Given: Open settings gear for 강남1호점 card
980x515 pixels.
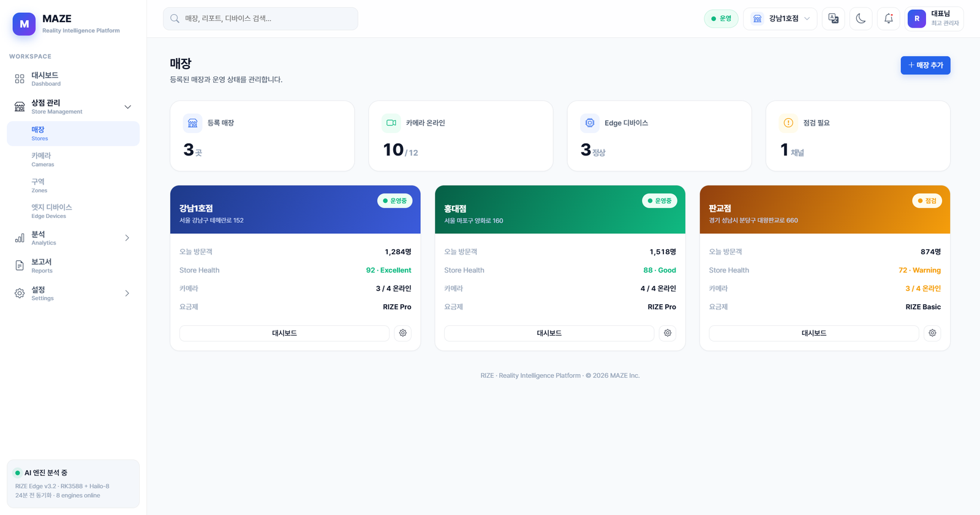Looking at the screenshot, I should [x=403, y=333].
